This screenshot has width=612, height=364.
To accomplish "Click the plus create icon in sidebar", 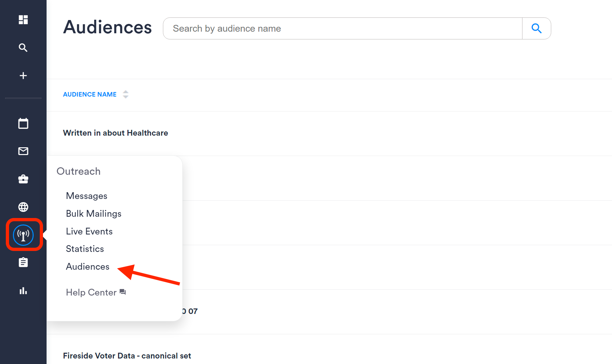I will coord(23,76).
